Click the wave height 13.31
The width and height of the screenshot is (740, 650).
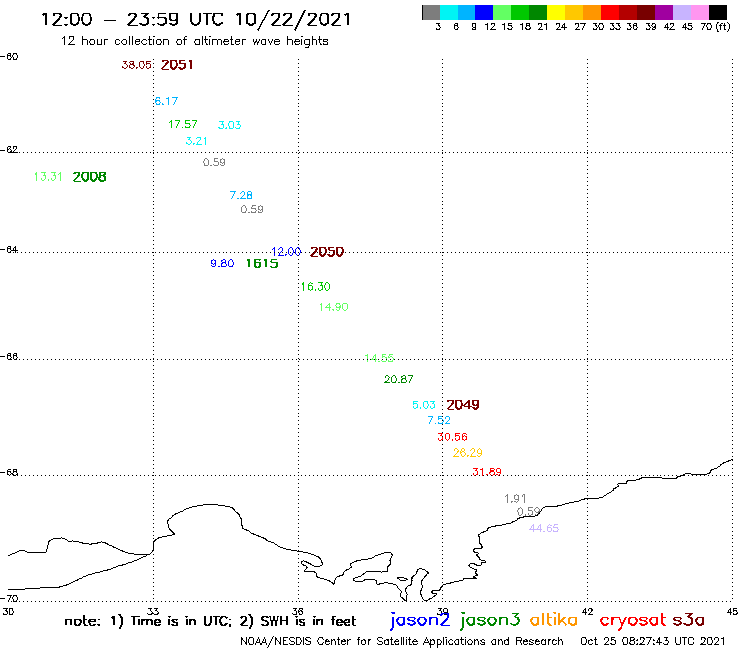(x=48, y=177)
